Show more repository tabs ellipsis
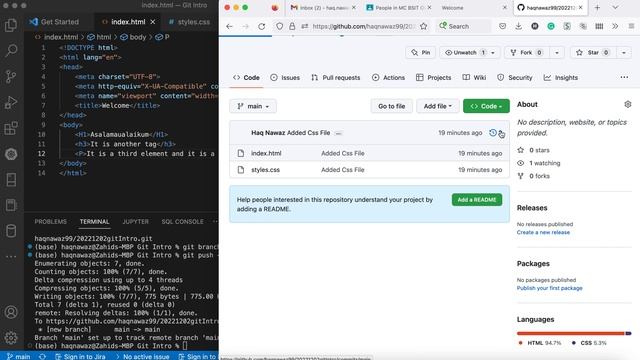 click(624, 78)
